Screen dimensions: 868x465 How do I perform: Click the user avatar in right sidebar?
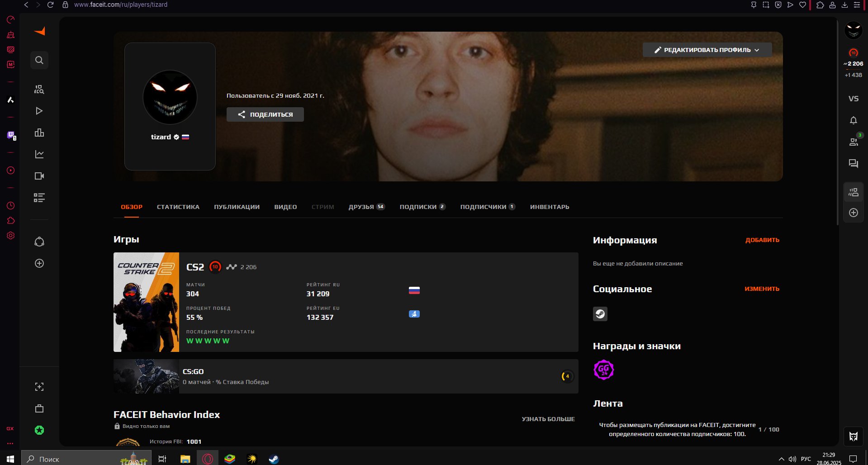pos(854,31)
